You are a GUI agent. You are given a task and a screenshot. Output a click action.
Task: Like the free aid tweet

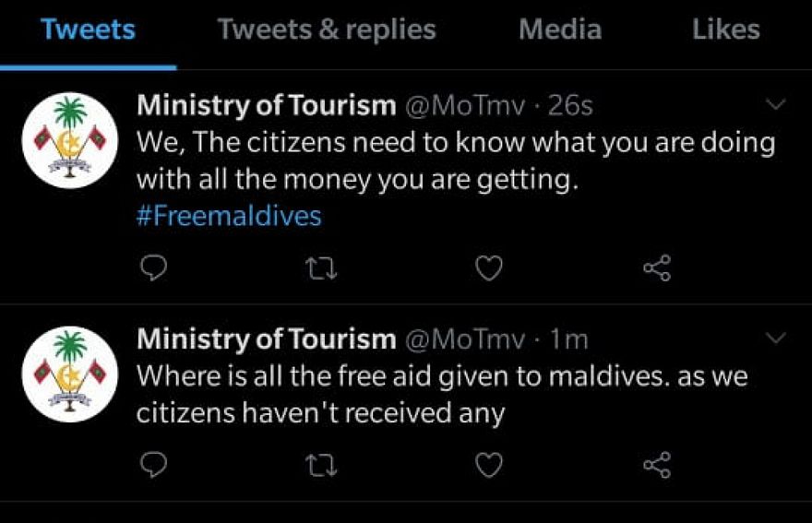[x=488, y=465]
